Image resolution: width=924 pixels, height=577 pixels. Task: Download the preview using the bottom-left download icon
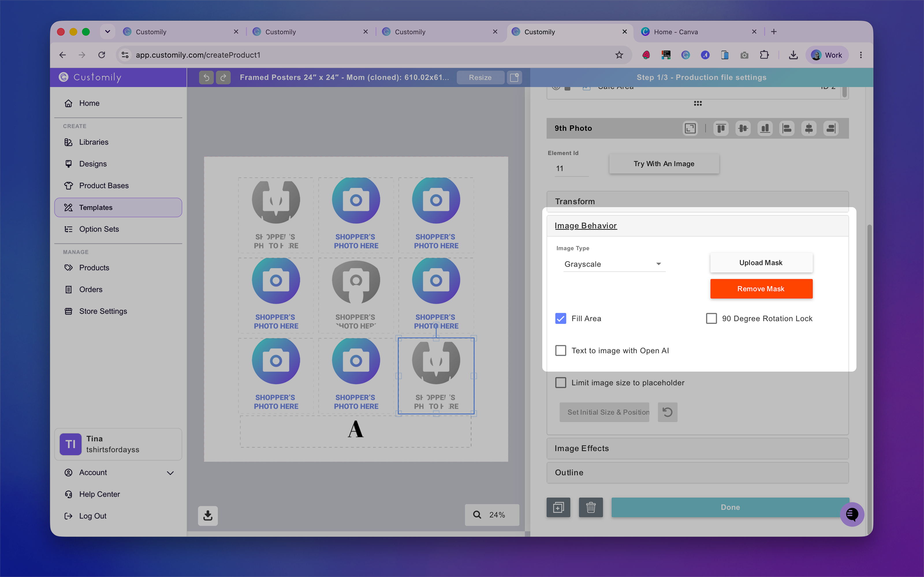(x=208, y=516)
